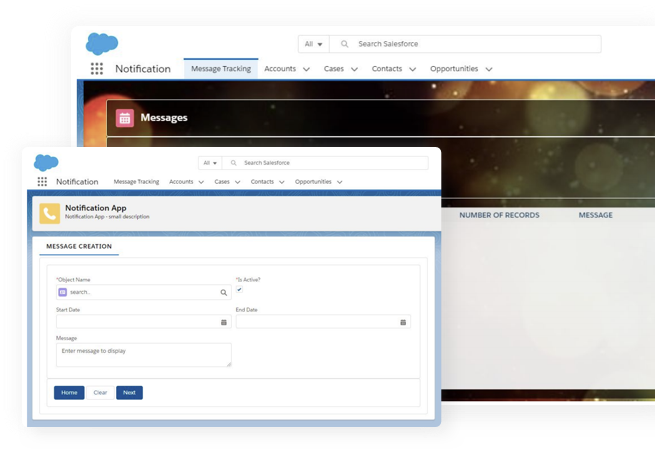Viewport: 655px width, 449px height.
Task: Select the Message Creation tab
Action: [79, 246]
